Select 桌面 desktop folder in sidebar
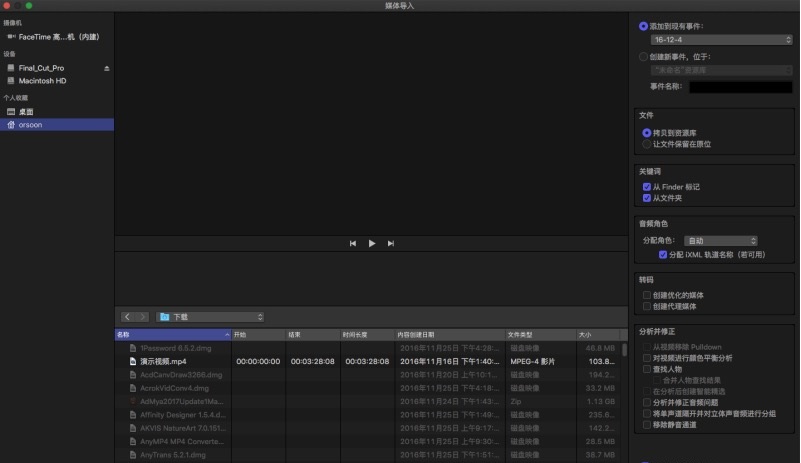 click(26, 112)
